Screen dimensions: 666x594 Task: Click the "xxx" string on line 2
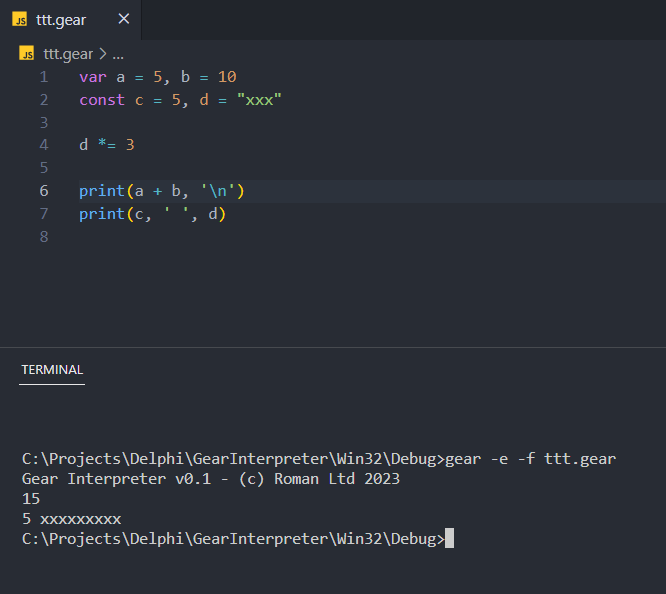tap(259, 100)
